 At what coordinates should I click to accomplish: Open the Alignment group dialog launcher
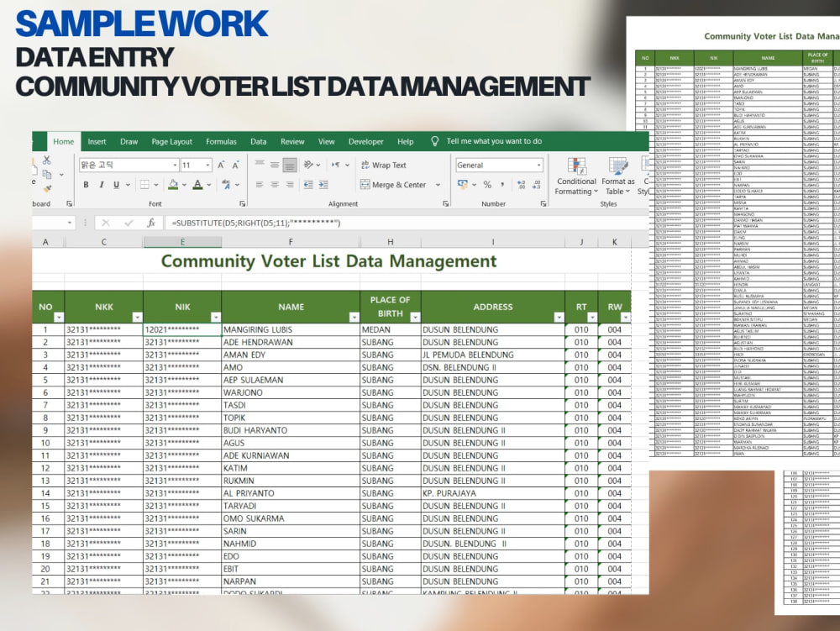pyautogui.click(x=446, y=203)
